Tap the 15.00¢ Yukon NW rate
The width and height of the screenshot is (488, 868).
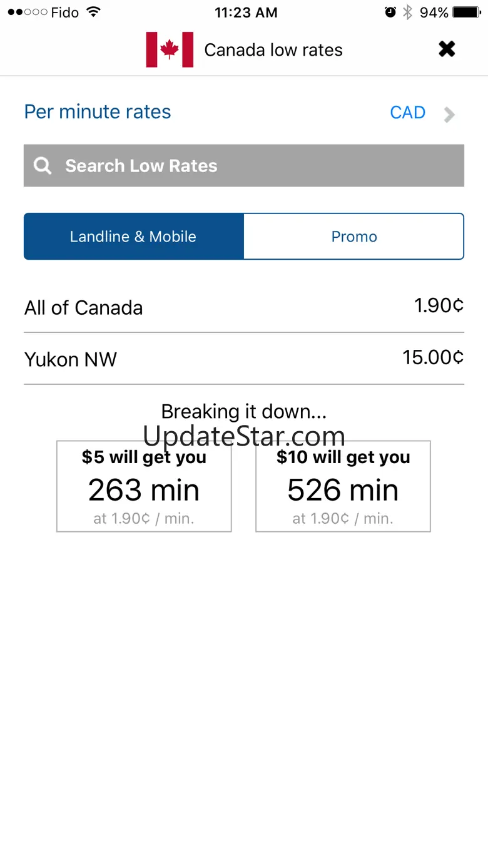(433, 357)
